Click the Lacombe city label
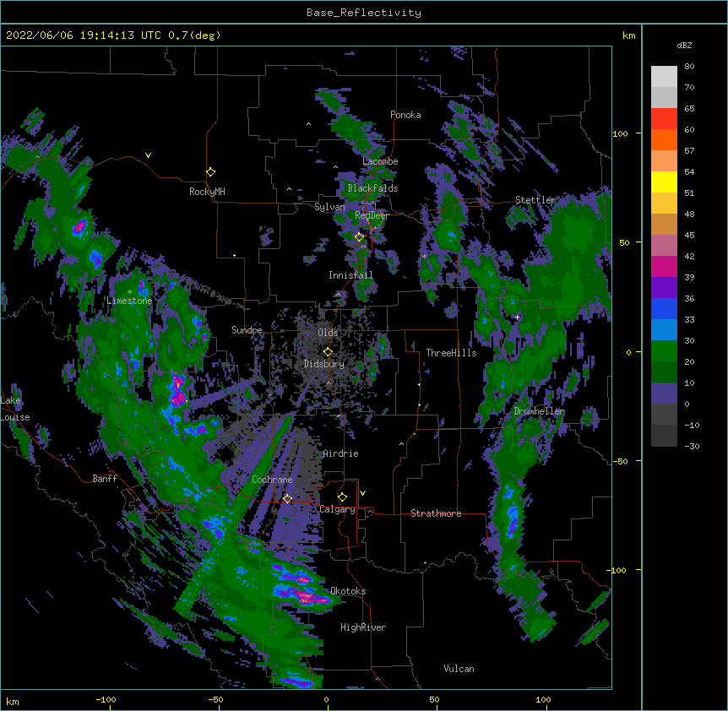Image resolution: width=728 pixels, height=711 pixels. (380, 161)
